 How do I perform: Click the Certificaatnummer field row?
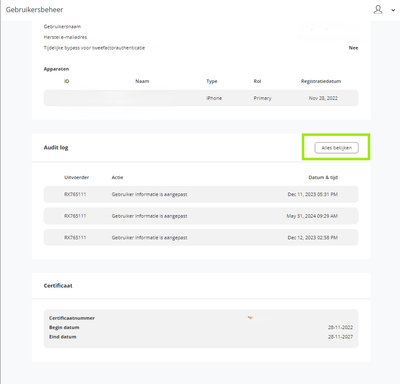coord(201,318)
